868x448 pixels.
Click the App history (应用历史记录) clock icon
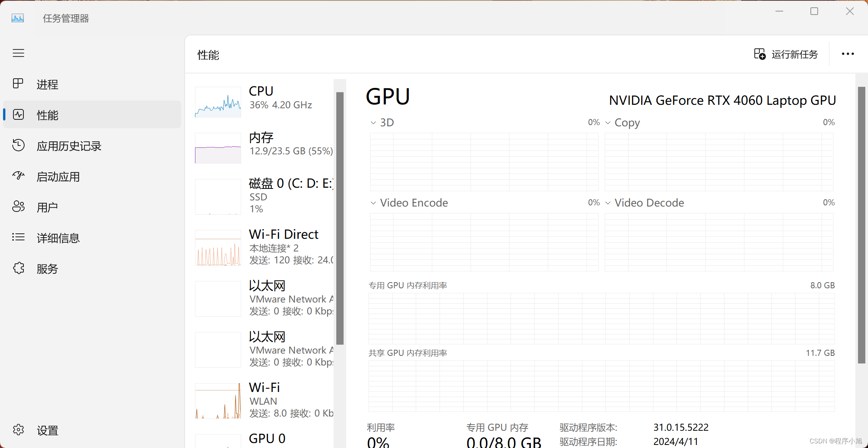(x=18, y=145)
